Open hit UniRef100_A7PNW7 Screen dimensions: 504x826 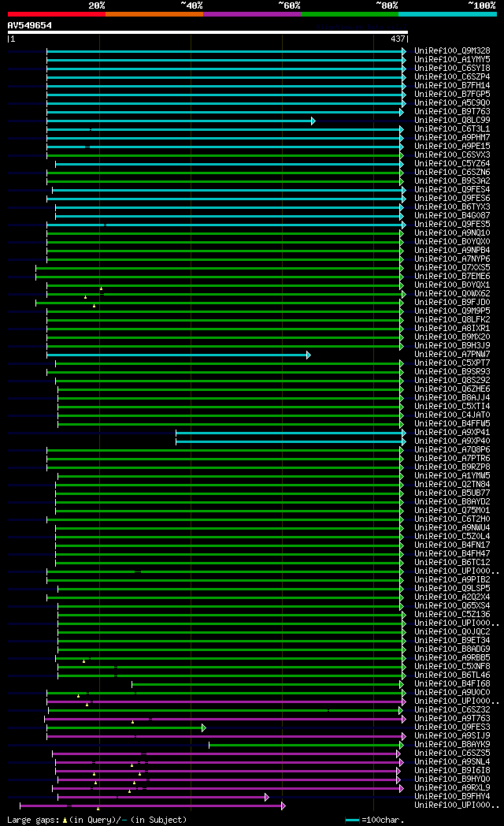(452, 355)
